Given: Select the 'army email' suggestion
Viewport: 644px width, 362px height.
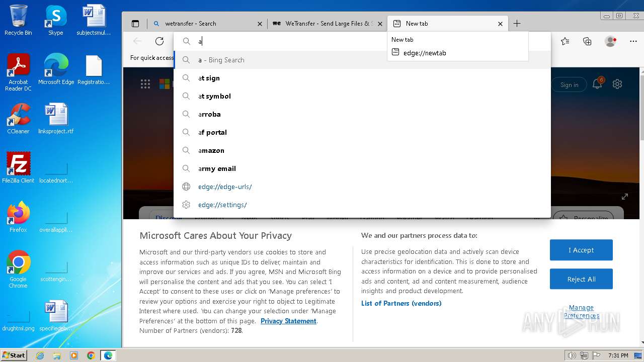Looking at the screenshot, I should [362, 168].
